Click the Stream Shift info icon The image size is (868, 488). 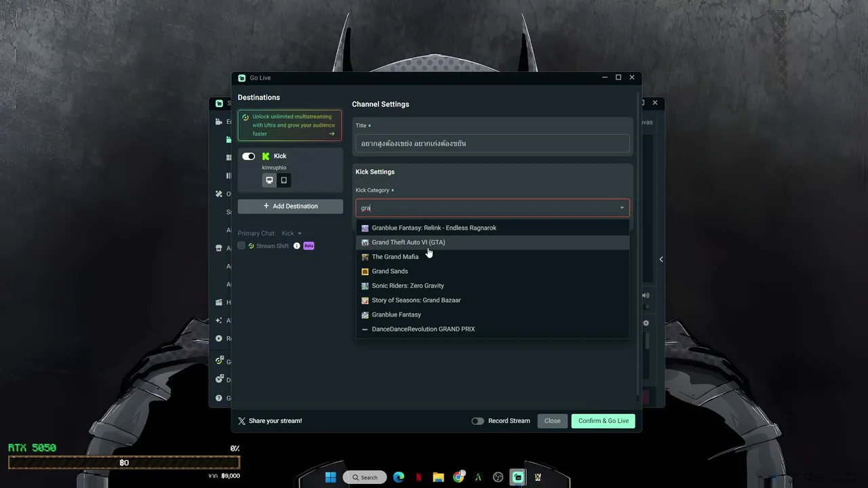[x=296, y=246]
